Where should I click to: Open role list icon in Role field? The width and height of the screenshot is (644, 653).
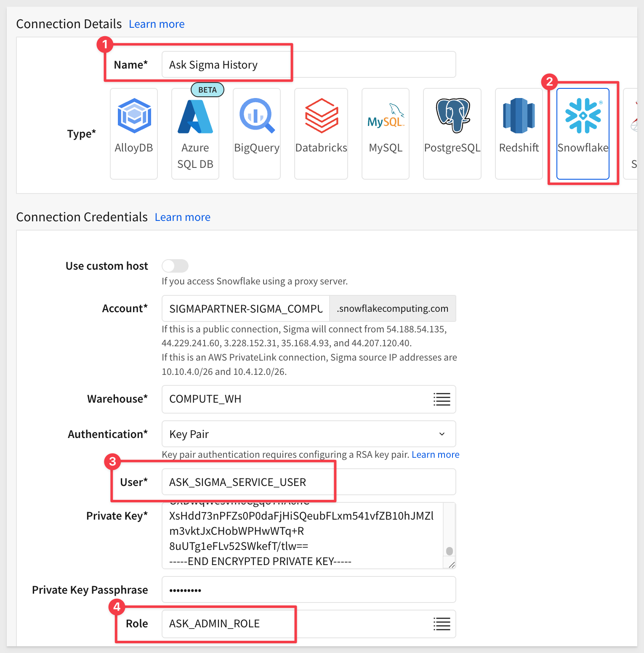point(442,624)
